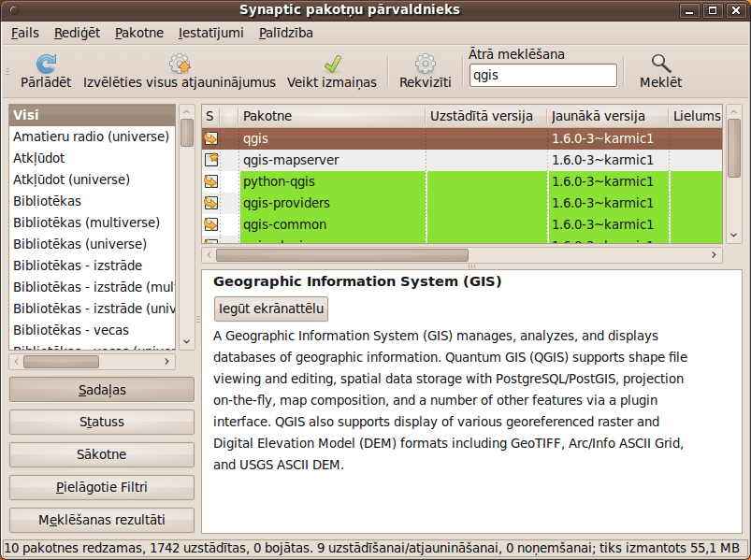The width and height of the screenshot is (751, 560).
Task: Close the Synaptic window
Action: [736, 10]
